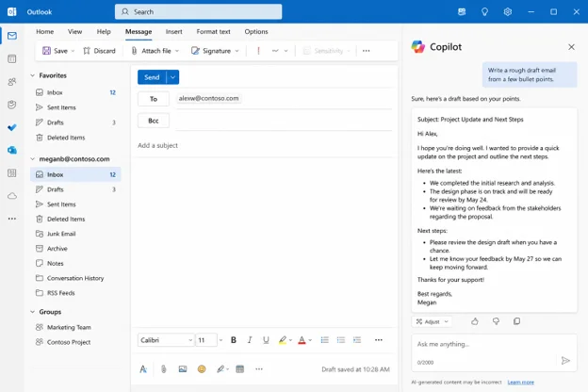Open the Format text tab
Viewport: 588px width, 392px height.
(213, 31)
